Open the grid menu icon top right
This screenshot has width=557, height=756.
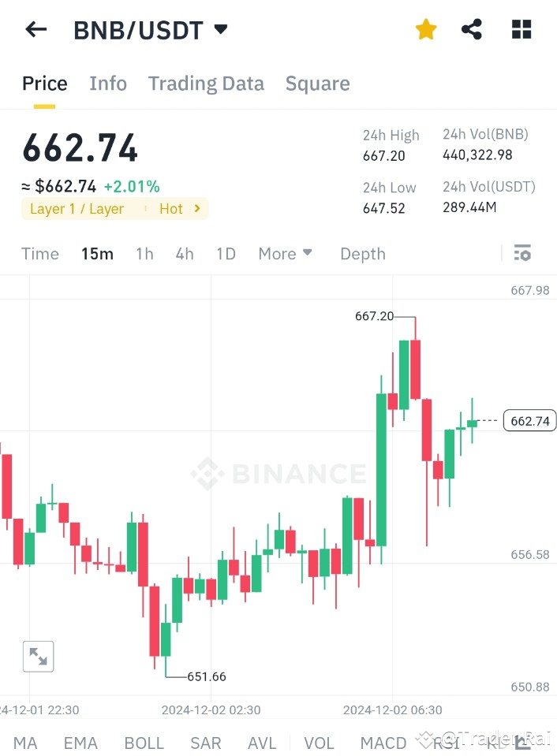(x=521, y=28)
